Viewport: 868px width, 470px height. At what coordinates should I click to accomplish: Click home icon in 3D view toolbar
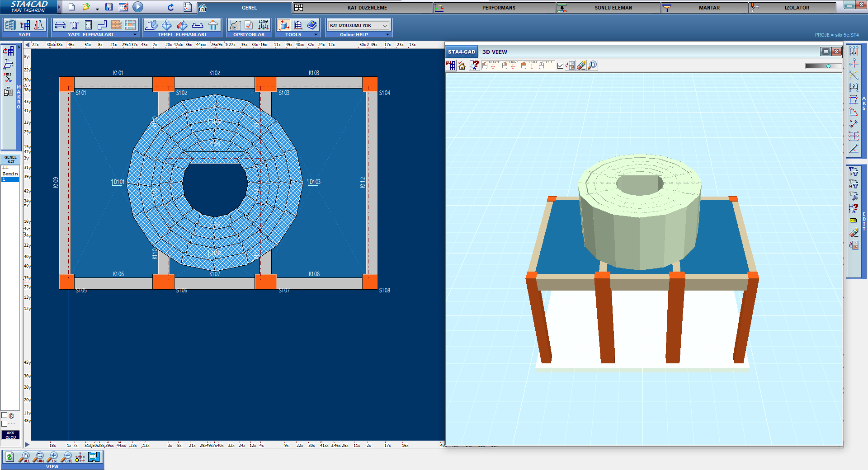point(462,66)
